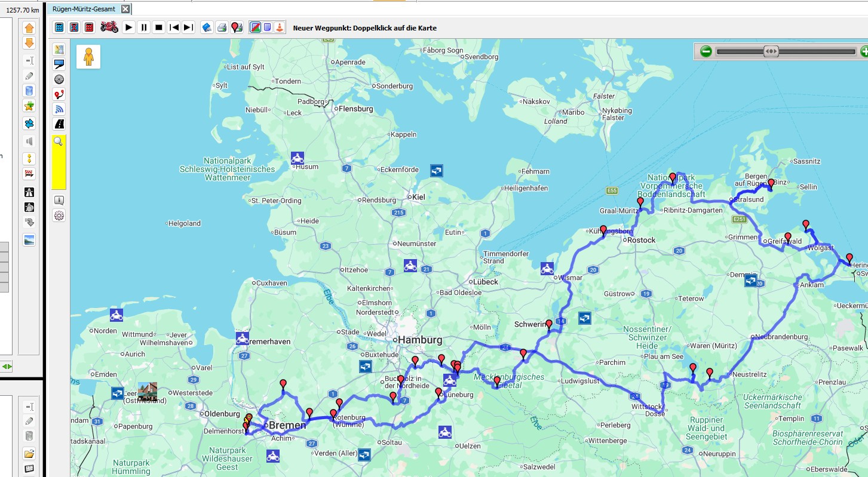Click the blue opposing arrows icon
The image size is (868, 477).
click(29, 123)
